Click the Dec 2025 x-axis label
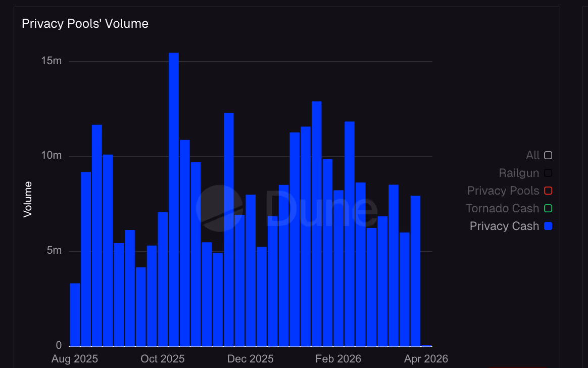Viewport: 588px width, 368px height. pyautogui.click(x=251, y=359)
